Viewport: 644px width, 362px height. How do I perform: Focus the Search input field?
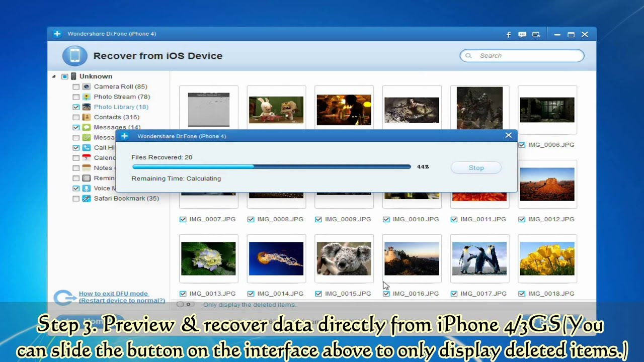click(x=522, y=56)
